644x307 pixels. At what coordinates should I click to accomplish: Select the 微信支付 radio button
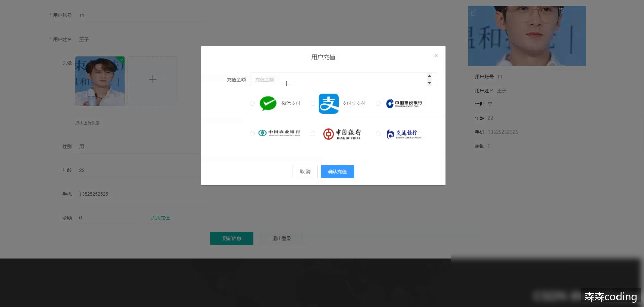(x=252, y=103)
